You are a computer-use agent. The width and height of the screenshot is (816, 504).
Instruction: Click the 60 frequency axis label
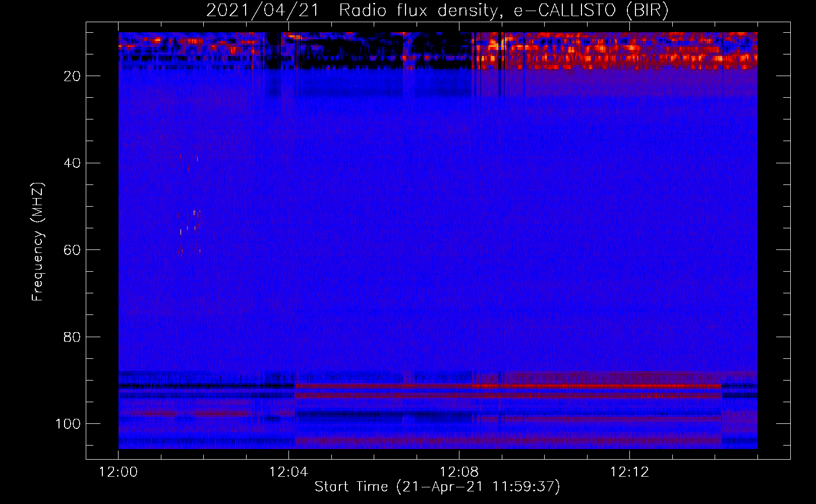[x=72, y=250]
